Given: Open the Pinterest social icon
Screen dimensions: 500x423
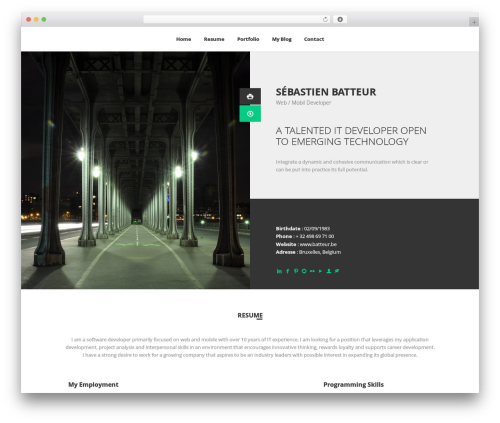Looking at the screenshot, I should point(296,271).
